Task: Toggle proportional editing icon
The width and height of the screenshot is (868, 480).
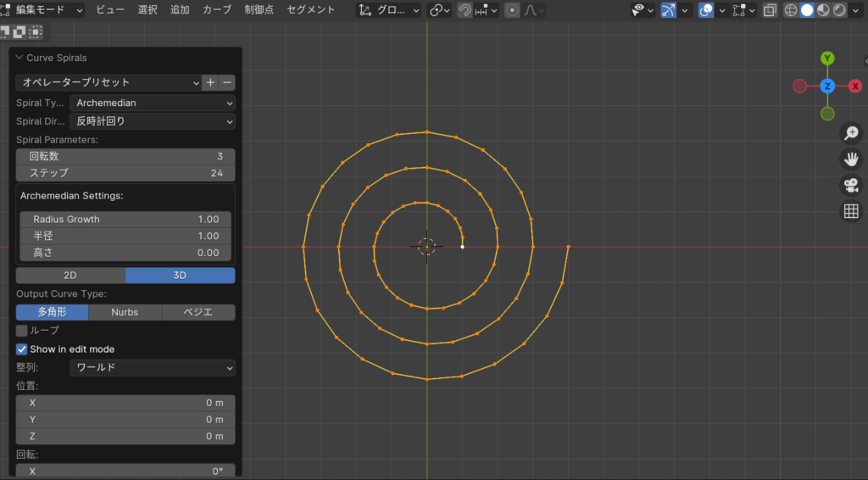Action: (x=512, y=10)
